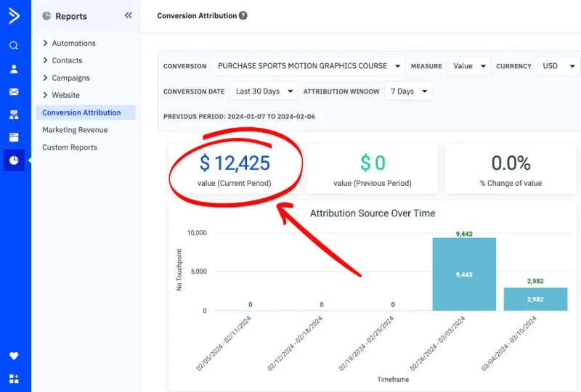Open Contacts via the person icon
The width and height of the screenshot is (581, 392).
(14, 69)
